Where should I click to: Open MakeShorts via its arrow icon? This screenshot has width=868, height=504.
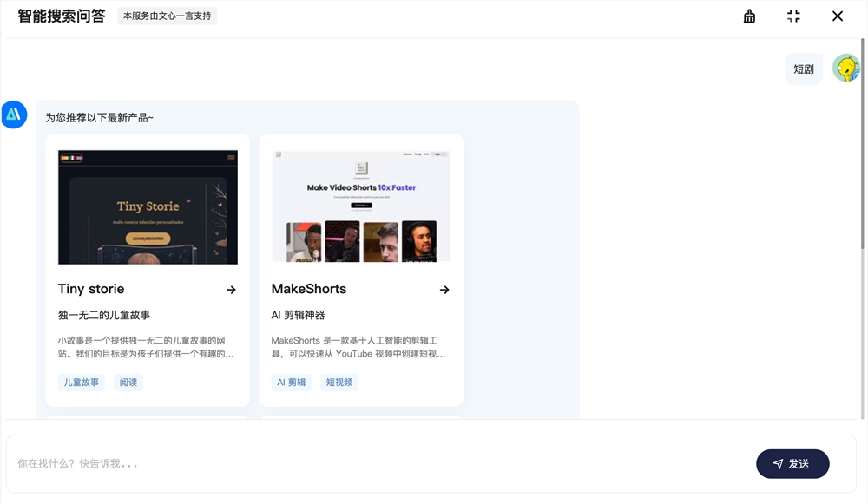pos(444,290)
